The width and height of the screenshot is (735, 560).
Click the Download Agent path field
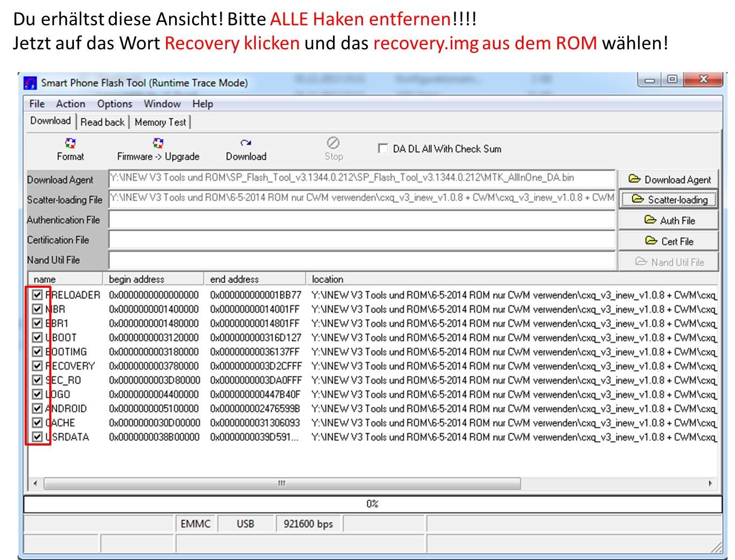[362, 179]
